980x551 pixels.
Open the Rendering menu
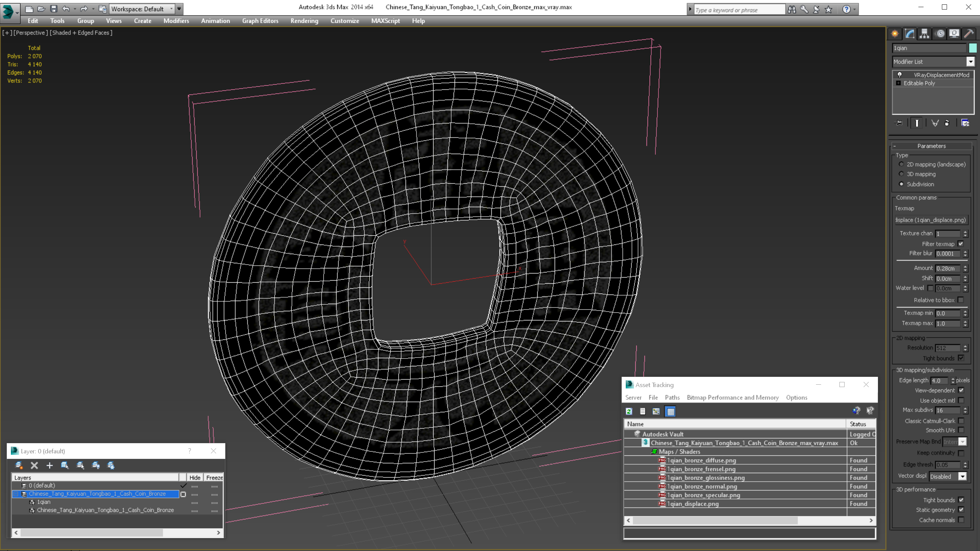[304, 21]
